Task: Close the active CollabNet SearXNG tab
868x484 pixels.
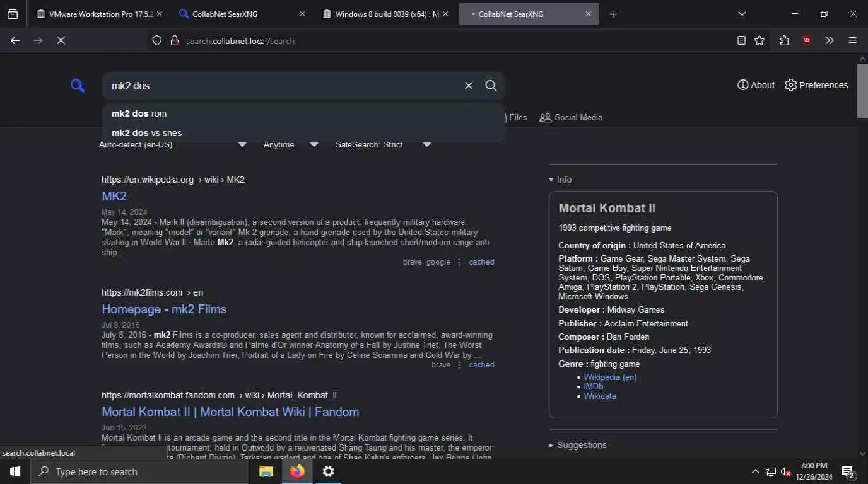Action: click(589, 14)
